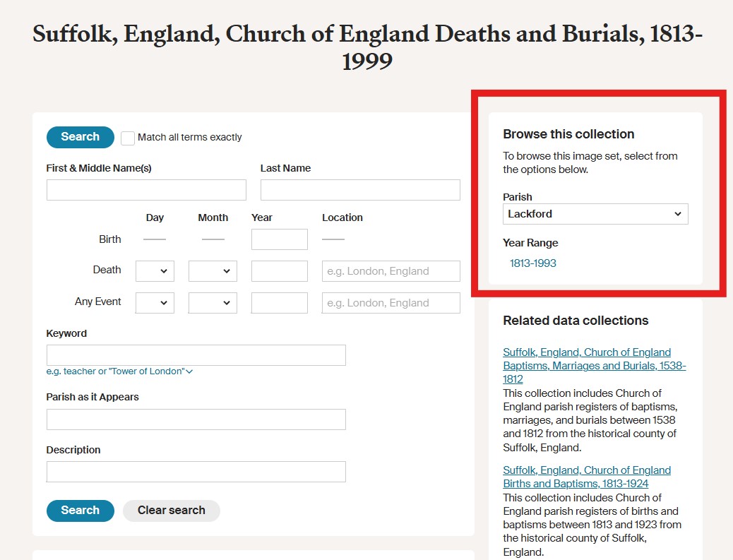Open the Parish dropdown showing Lackford

pos(595,214)
